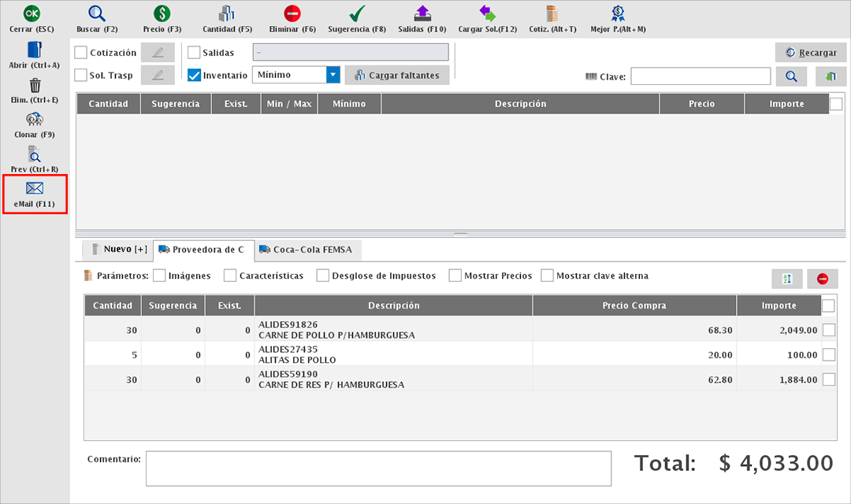This screenshot has width=851, height=504.
Task: Open Sugerencia (F8) checkmark tool
Action: pyautogui.click(x=357, y=13)
